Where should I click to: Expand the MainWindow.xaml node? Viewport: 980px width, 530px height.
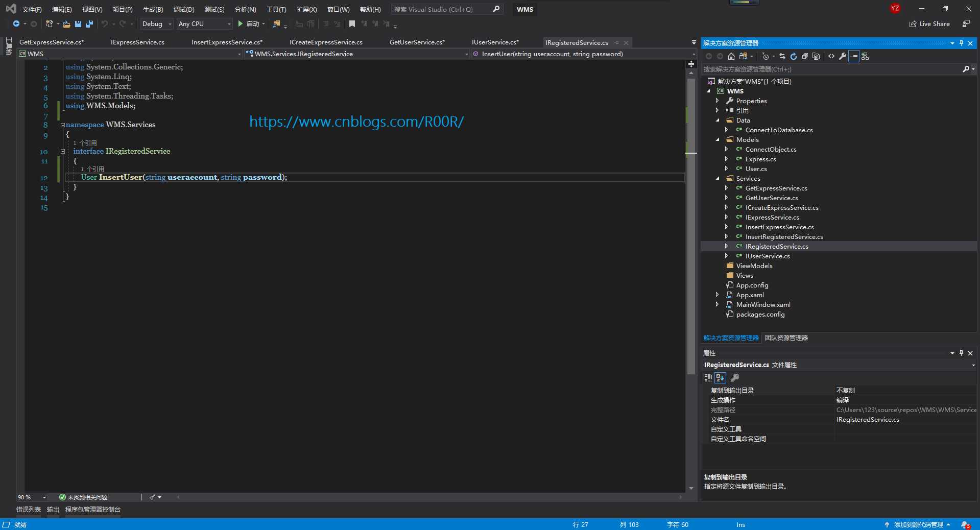coord(718,305)
